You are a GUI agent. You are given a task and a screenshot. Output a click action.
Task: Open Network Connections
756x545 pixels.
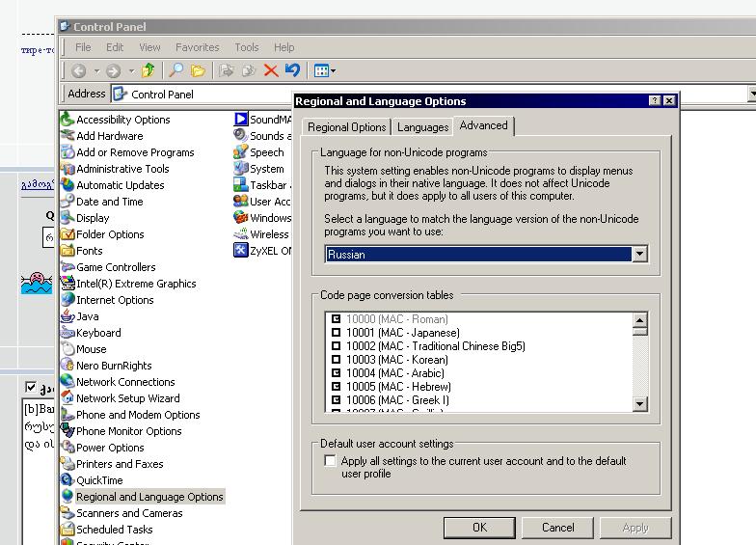[118, 382]
